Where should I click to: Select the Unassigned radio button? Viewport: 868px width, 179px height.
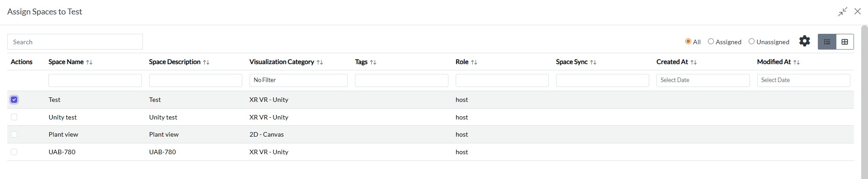751,41
